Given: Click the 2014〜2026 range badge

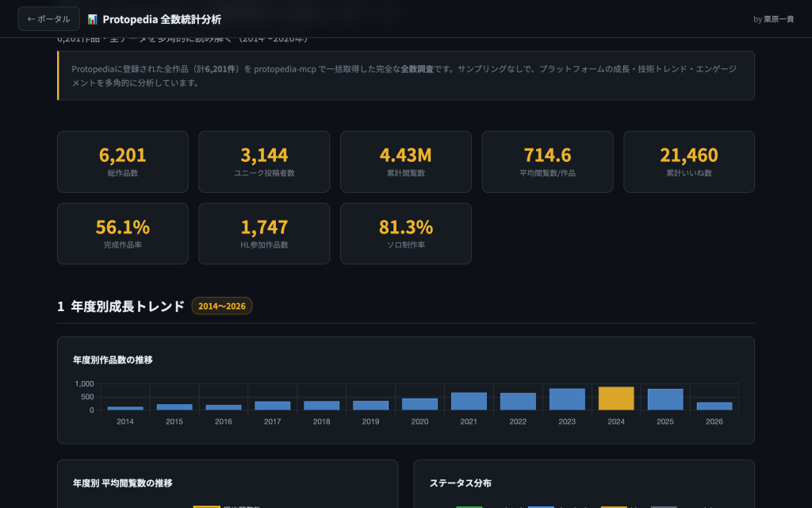Looking at the screenshot, I should (x=222, y=306).
